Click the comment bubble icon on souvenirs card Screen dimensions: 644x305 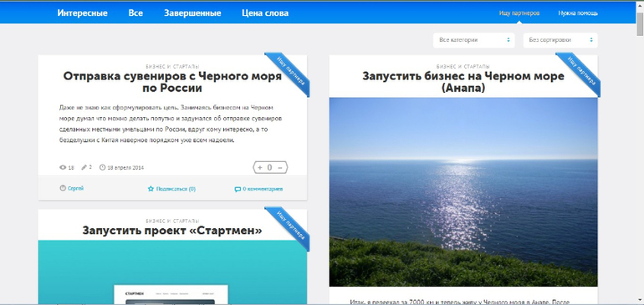(x=238, y=190)
